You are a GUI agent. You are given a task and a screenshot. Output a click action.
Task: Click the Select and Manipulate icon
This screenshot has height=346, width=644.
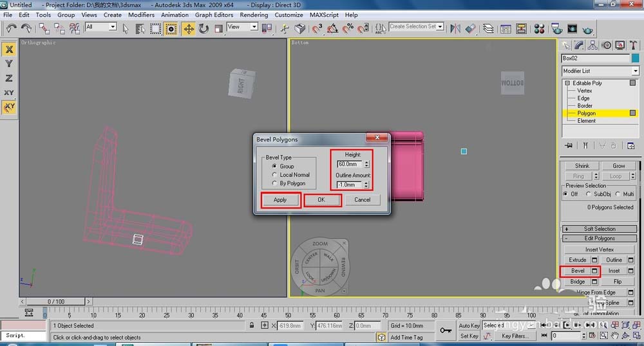[x=284, y=28]
